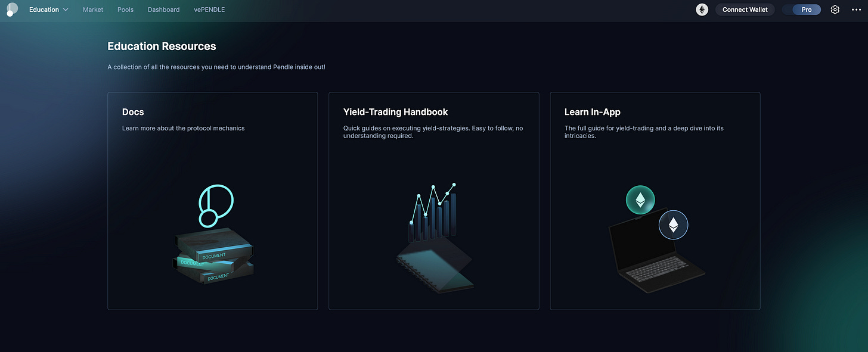Open the Yield-Trading Handbook title link
The width and height of the screenshot is (868, 352).
click(395, 112)
